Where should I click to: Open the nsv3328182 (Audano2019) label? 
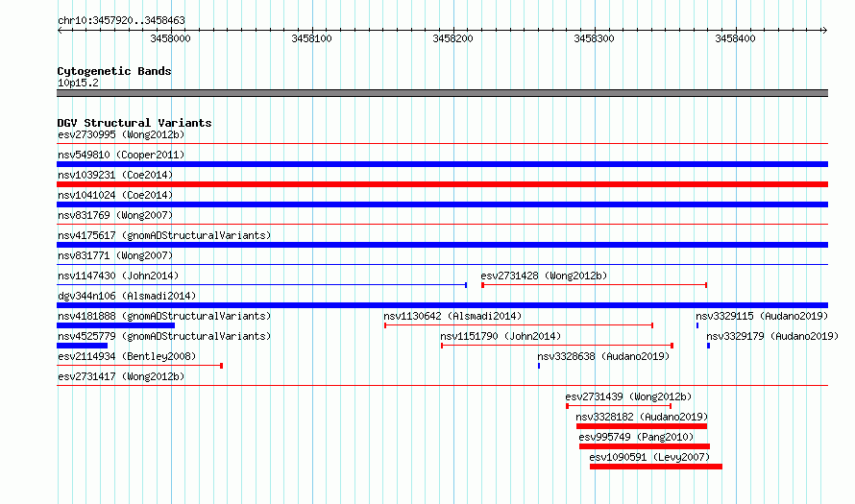(642, 417)
